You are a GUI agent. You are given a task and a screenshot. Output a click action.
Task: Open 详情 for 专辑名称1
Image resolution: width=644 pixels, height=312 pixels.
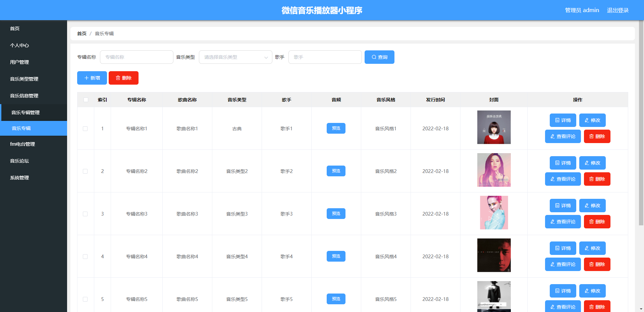(562, 120)
